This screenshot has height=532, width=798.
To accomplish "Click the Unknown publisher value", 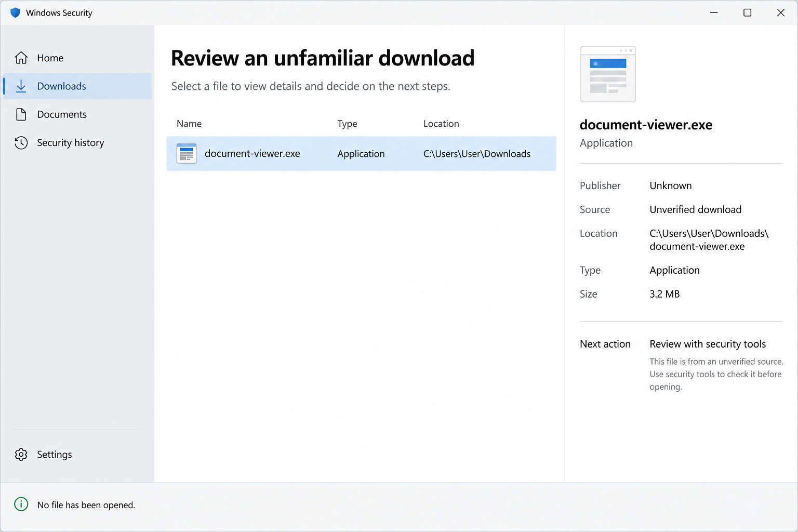I will coord(671,185).
